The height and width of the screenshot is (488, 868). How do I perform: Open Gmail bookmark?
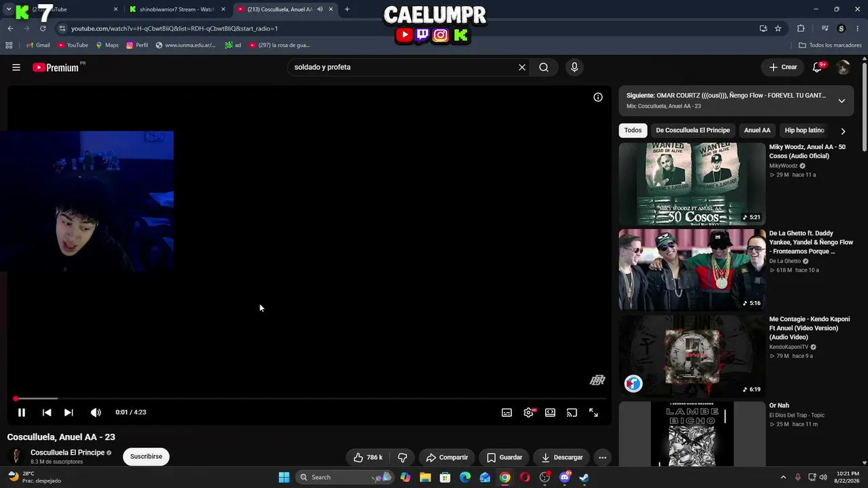tap(38, 45)
